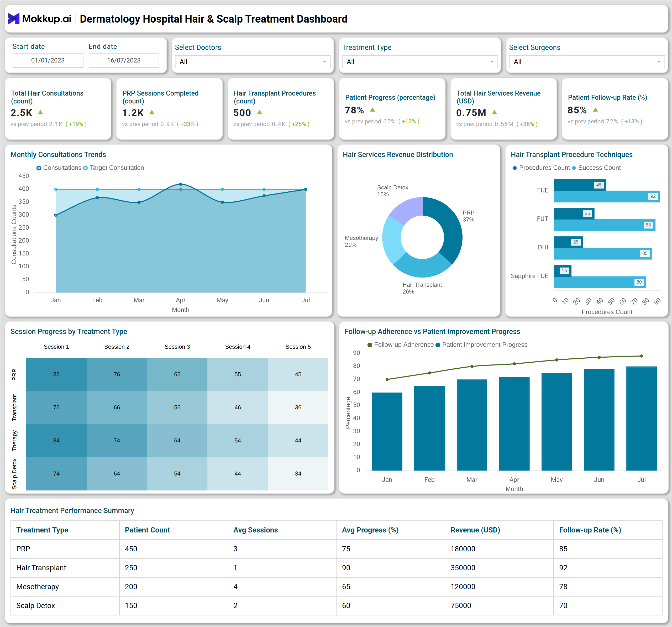The image size is (672, 627).
Task: Click the Hair Transplant Procedure Techniques title
Action: pyautogui.click(x=572, y=155)
